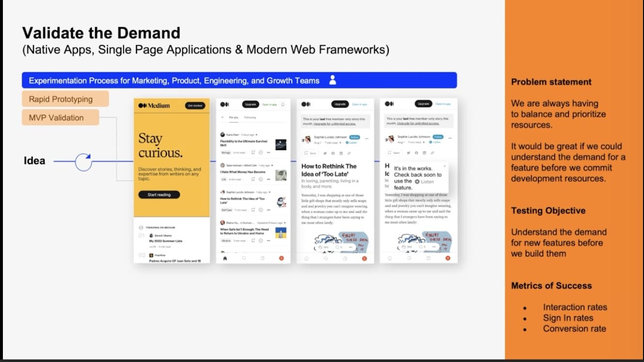Click the orange profile avatar in fourth screen
Screen dimensions: 644x362
click(x=447, y=258)
